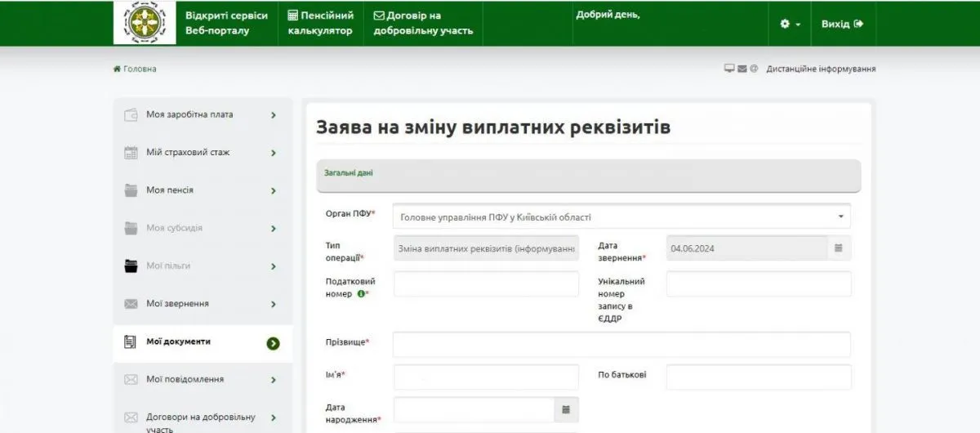980x433 pixels.
Task: Expand chevron for Моя субсидія
Action: coord(273,229)
